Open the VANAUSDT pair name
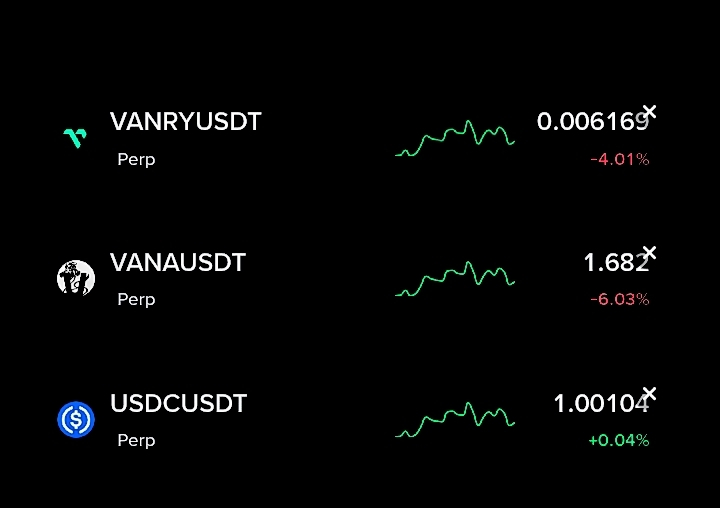The height and width of the screenshot is (508, 720). tap(177, 263)
